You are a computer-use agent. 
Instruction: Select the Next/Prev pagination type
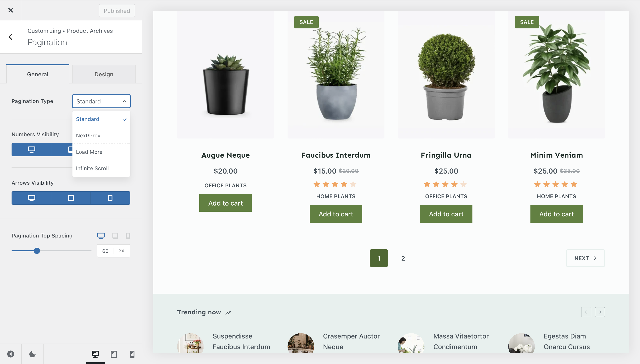(x=88, y=135)
